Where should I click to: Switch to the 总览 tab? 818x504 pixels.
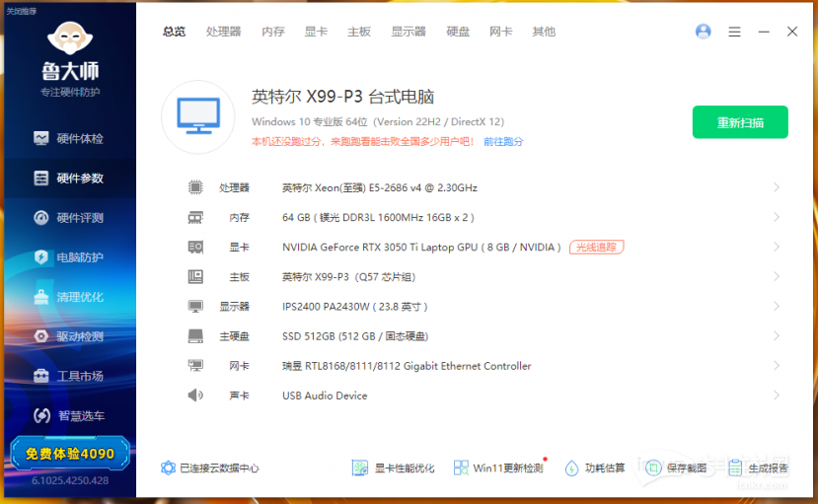coord(174,32)
